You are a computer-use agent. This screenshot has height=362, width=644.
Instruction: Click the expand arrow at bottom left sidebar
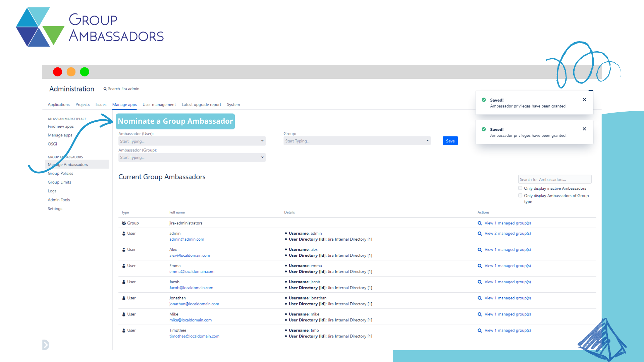click(x=46, y=345)
